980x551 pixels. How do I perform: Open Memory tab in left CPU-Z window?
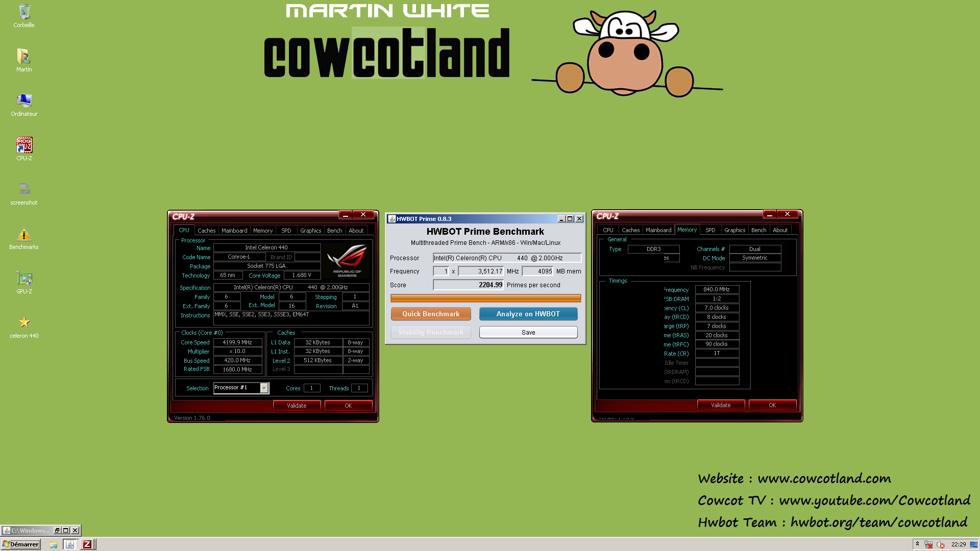click(x=263, y=231)
